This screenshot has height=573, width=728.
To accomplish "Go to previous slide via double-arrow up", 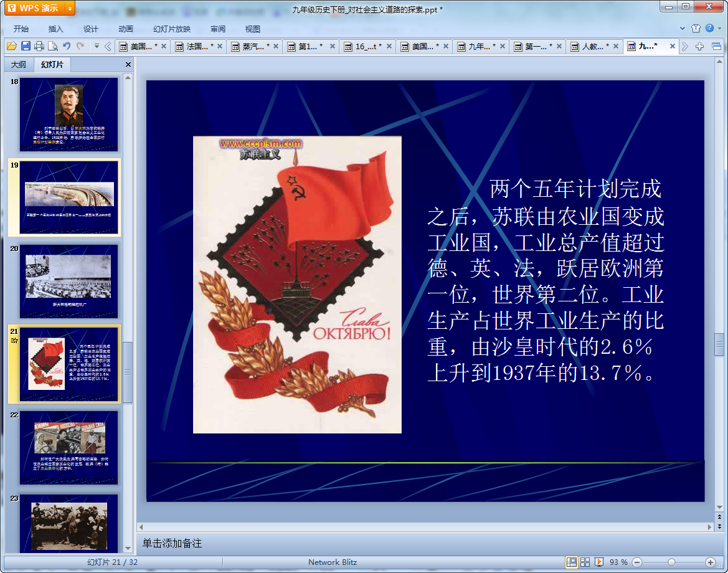I will point(719,517).
